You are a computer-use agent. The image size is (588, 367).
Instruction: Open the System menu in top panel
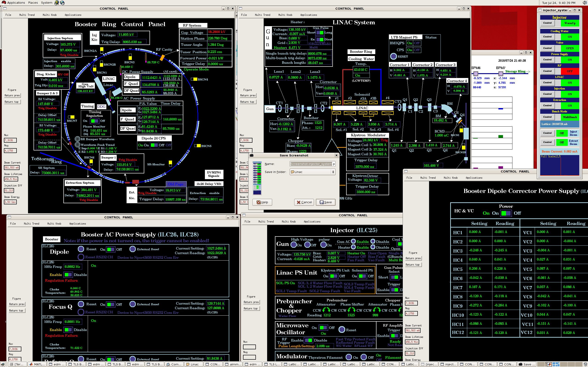(x=46, y=3)
